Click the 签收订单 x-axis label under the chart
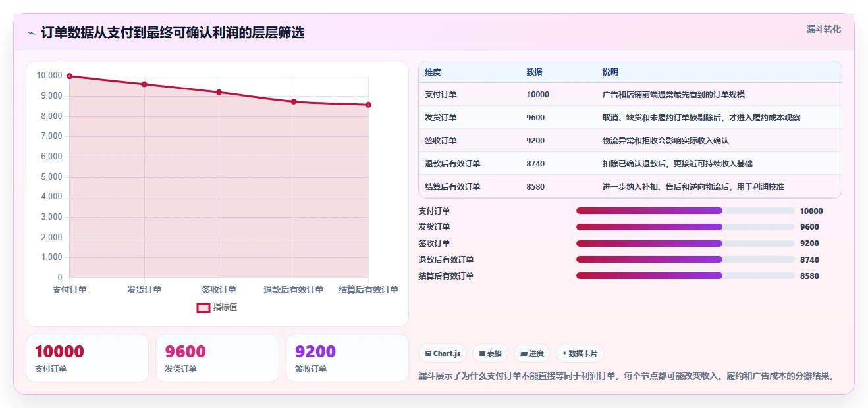The image size is (868, 408). coord(219,290)
